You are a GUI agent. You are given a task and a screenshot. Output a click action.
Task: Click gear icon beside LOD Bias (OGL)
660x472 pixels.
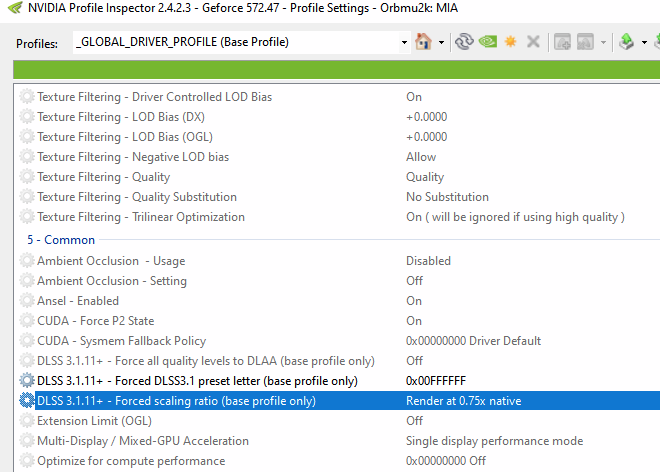pos(27,137)
